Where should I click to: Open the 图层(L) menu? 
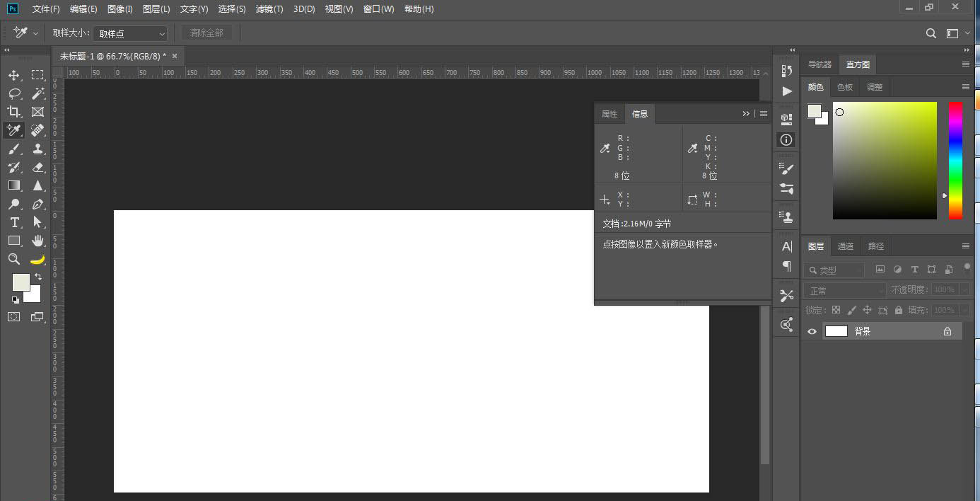156,9
